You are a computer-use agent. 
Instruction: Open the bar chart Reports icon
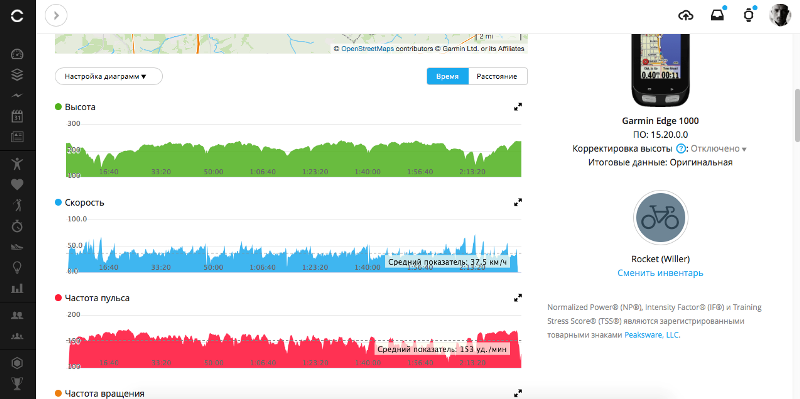pos(17,288)
